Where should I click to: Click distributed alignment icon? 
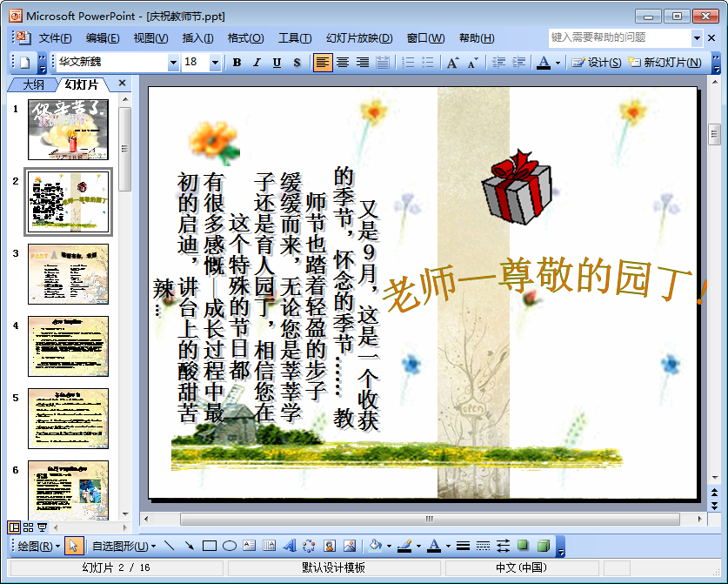(x=383, y=63)
